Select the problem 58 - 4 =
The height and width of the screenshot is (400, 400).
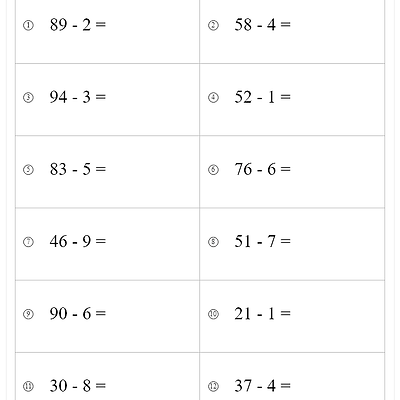click(263, 24)
